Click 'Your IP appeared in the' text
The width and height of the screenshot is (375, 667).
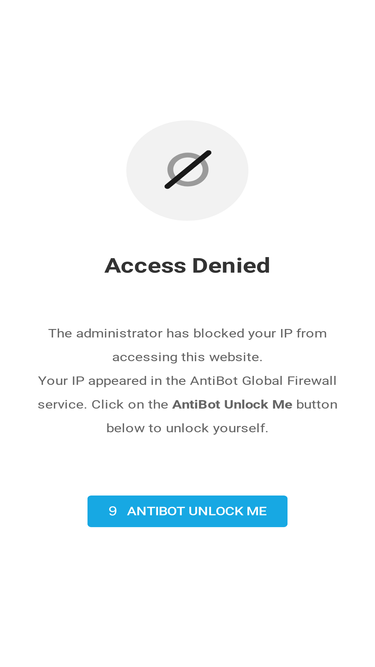coord(112,380)
